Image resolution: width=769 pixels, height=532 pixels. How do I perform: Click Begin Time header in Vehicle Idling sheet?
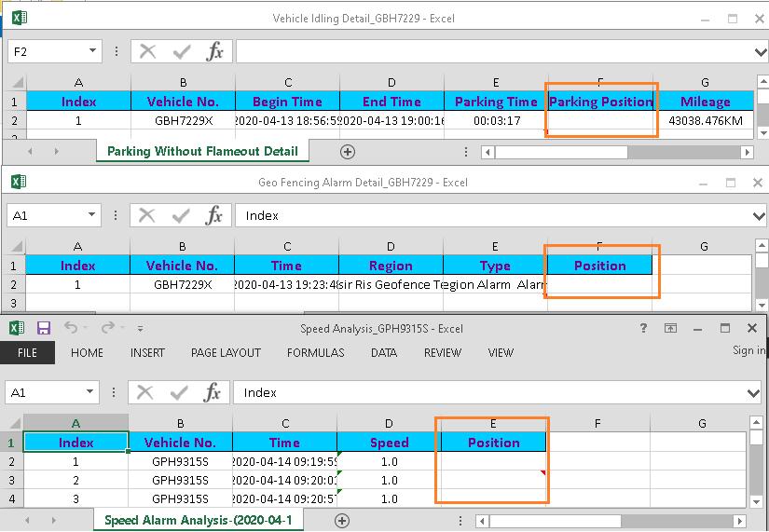click(x=287, y=102)
